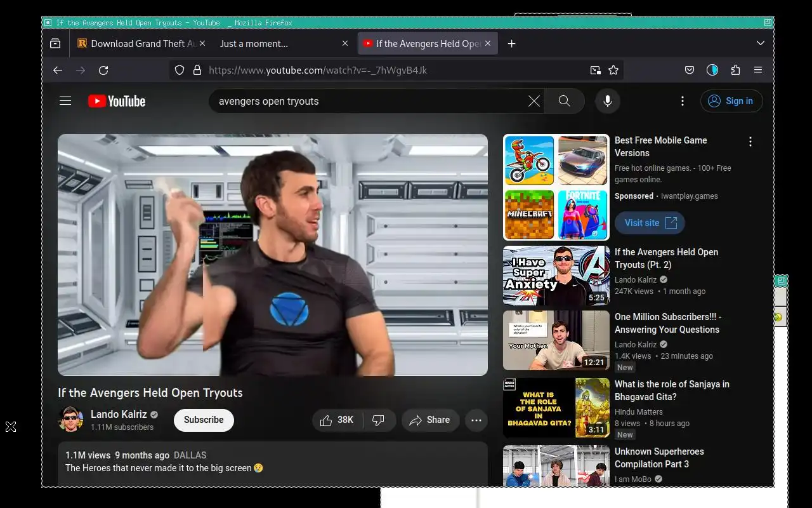Open iwantplay.games sponsor link
The height and width of the screenshot is (508, 812).
click(x=690, y=196)
